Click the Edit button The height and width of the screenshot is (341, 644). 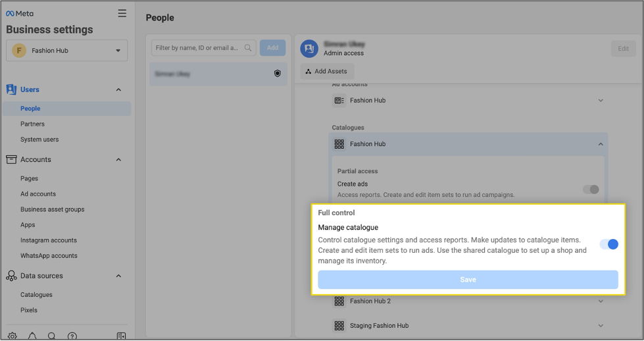tap(623, 49)
